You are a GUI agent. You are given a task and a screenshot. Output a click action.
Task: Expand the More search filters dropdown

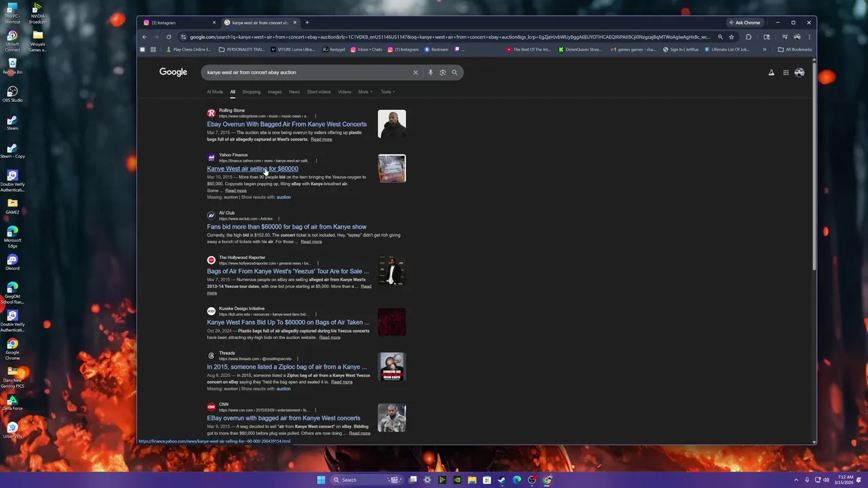click(365, 91)
